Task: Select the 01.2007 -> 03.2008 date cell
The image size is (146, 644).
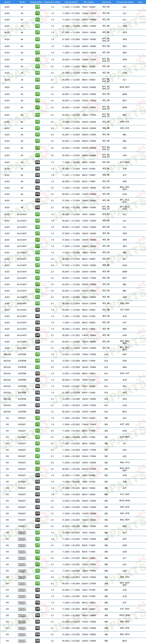Action: 71,393
